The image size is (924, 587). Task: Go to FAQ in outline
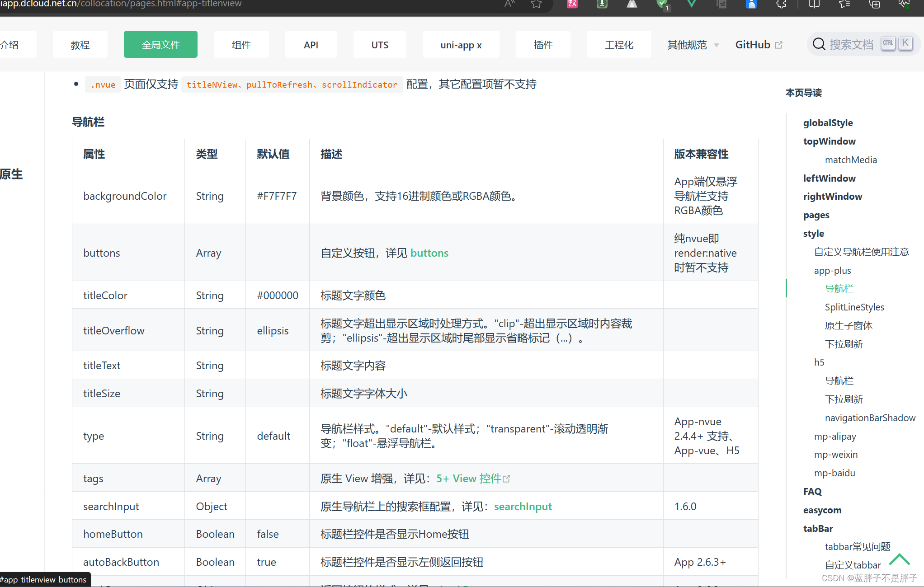[812, 491]
